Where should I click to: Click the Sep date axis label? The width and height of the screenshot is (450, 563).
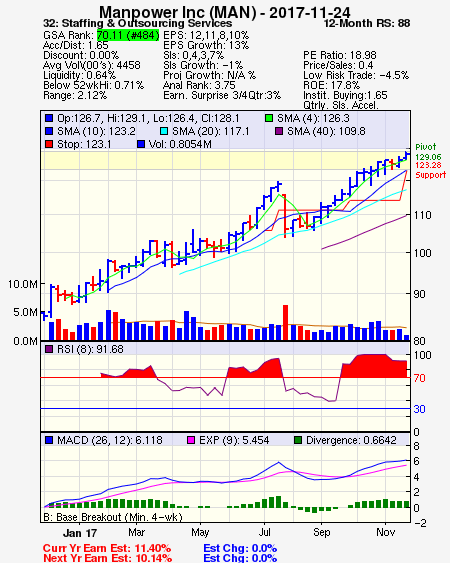pos(321,532)
